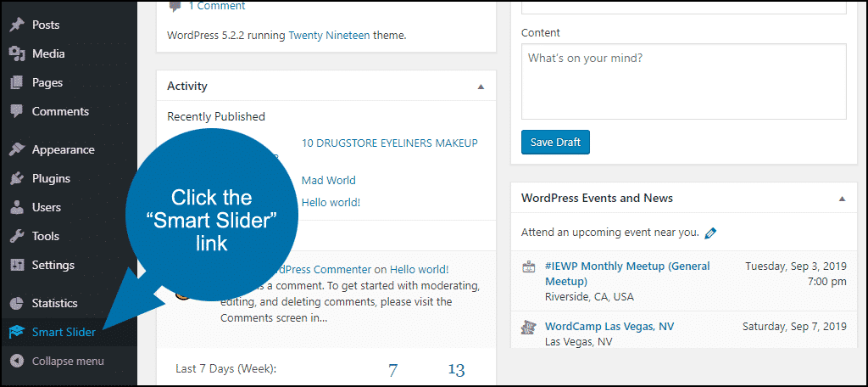Click the meetup icon beside #IEWP Monthly Meetup
The width and height of the screenshot is (868, 387).
(528, 266)
